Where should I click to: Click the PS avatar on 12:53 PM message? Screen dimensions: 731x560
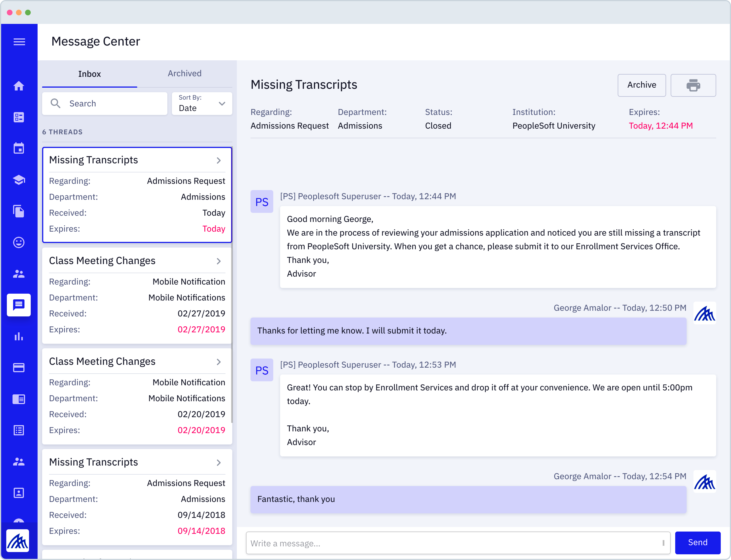262,370
